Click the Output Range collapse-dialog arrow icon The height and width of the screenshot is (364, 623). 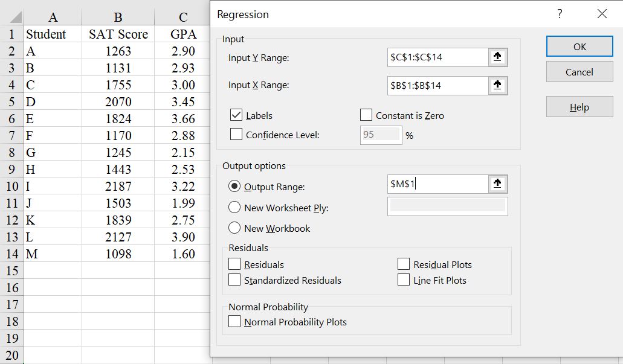coord(497,184)
